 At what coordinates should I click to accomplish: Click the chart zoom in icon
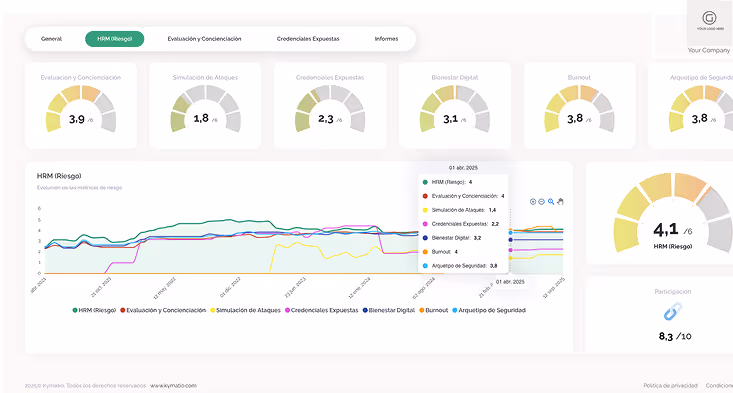coord(532,201)
